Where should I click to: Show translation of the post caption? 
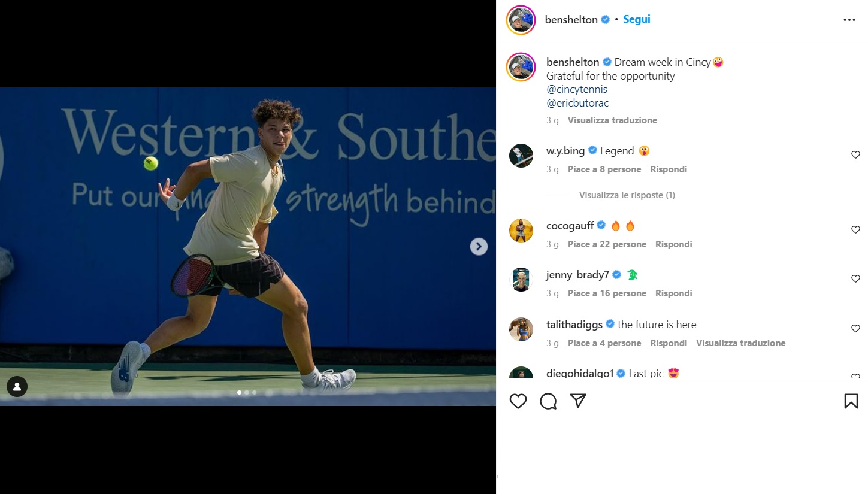(x=612, y=120)
